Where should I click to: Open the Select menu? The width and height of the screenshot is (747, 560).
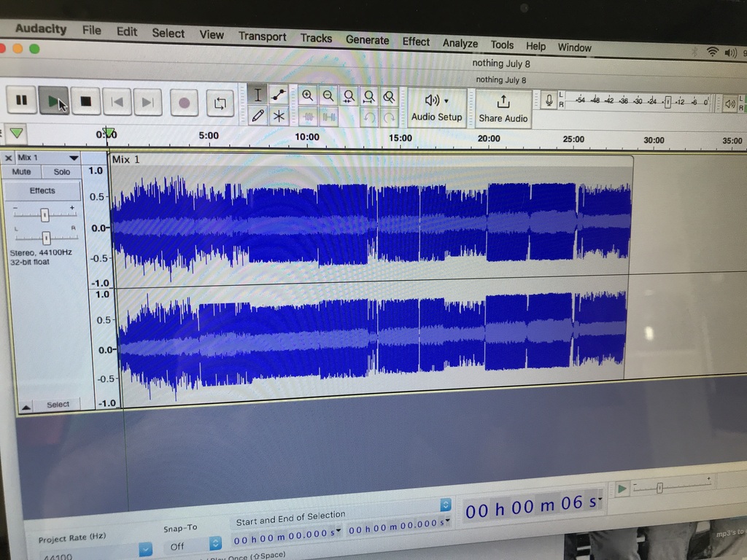[169, 34]
